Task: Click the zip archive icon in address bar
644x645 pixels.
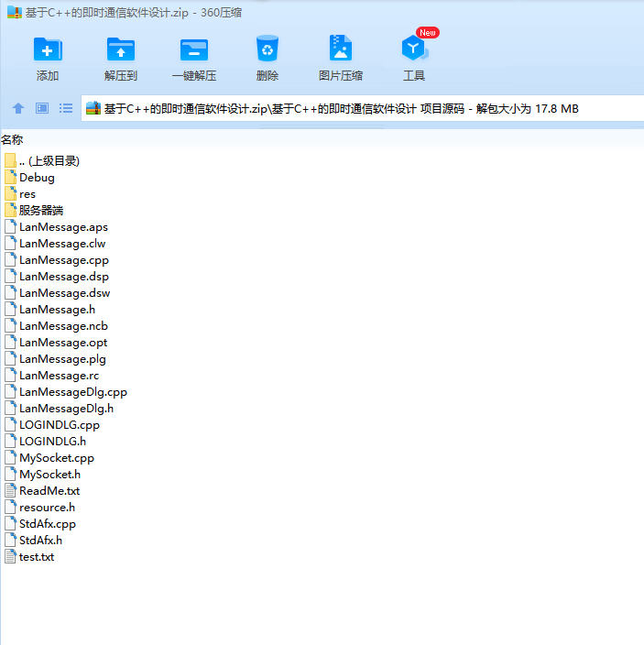Action: click(93, 108)
